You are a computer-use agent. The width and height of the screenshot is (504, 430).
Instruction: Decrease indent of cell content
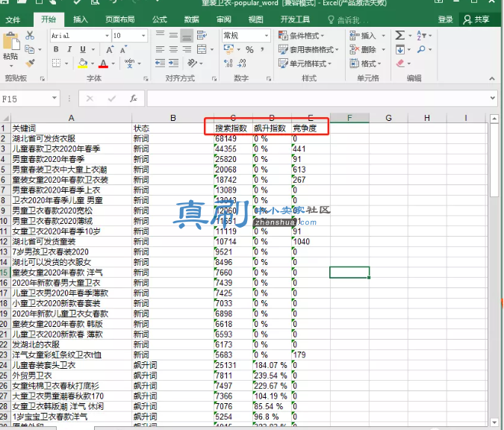click(x=160, y=63)
